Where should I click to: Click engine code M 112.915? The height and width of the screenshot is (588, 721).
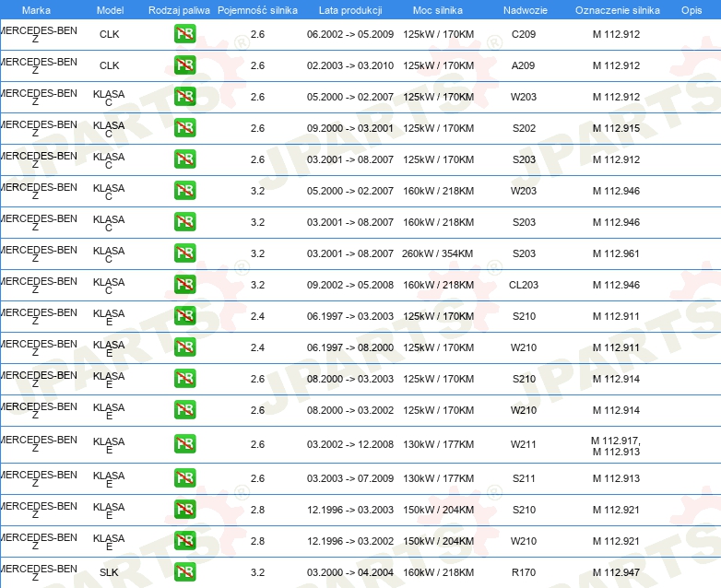(x=616, y=128)
